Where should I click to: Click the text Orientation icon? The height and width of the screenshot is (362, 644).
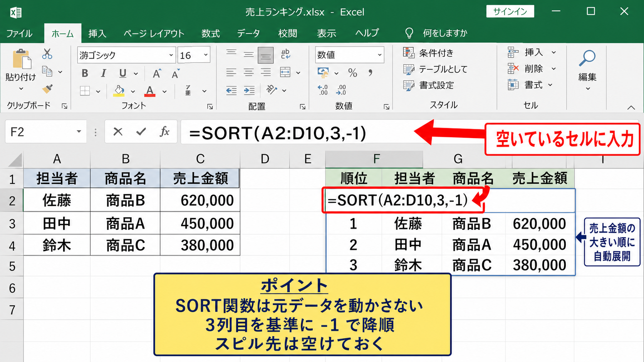[x=272, y=90]
